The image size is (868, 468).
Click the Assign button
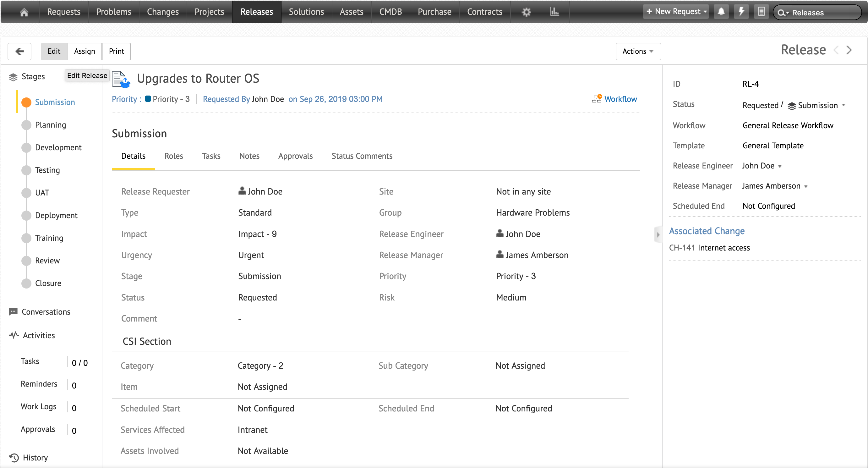click(84, 51)
